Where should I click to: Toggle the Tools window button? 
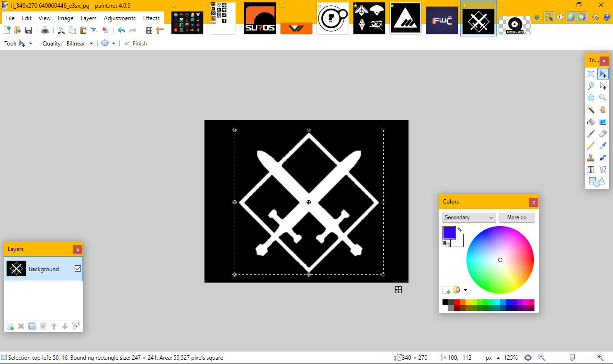(549, 17)
